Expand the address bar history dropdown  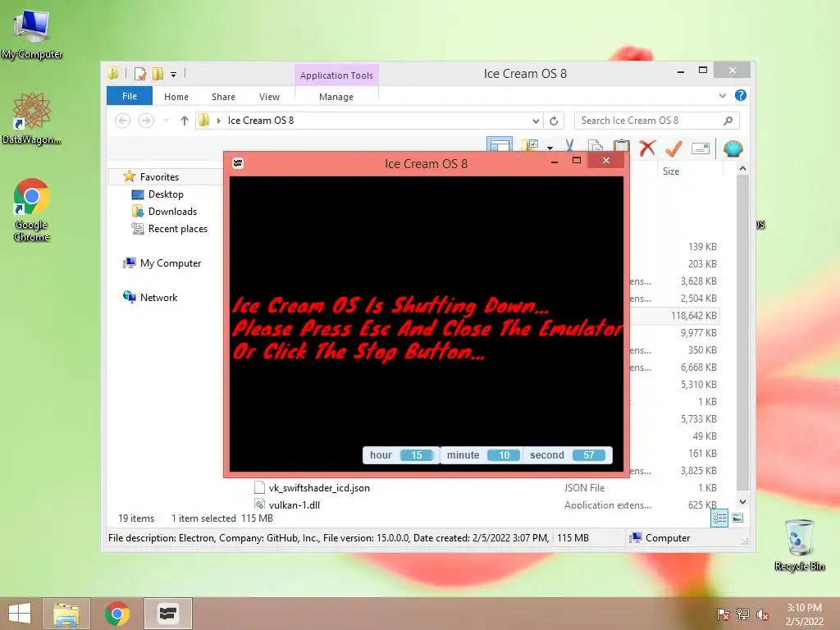click(536, 121)
